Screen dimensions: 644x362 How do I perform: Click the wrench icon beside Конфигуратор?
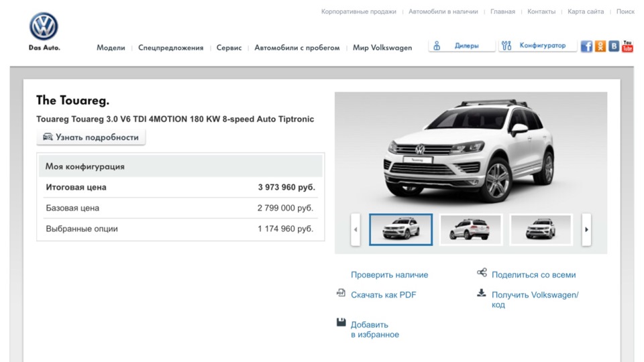pyautogui.click(x=506, y=46)
